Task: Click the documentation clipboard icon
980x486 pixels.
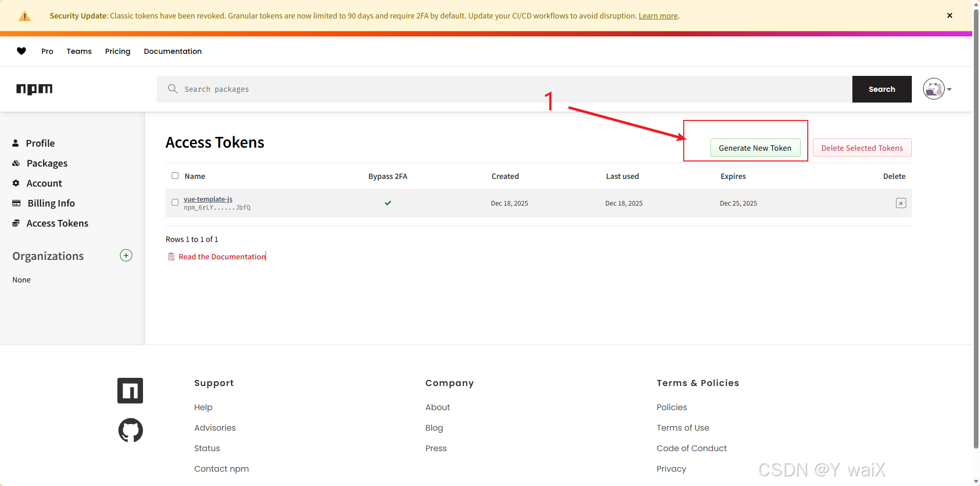Action: (x=171, y=256)
